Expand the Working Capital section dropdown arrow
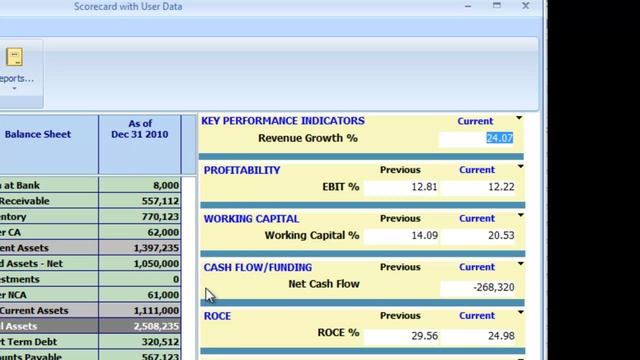This screenshot has height=360, width=640. point(520,215)
